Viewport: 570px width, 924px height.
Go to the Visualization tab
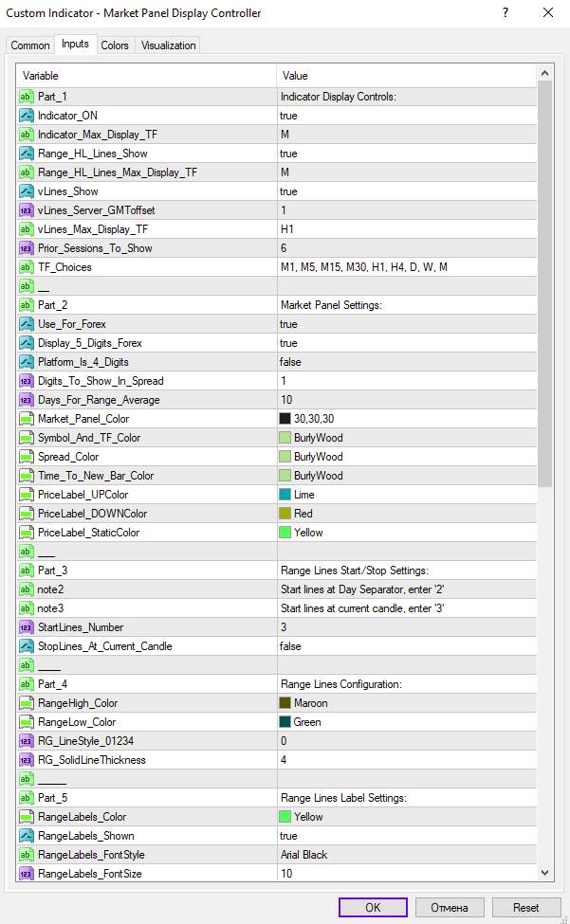(168, 45)
